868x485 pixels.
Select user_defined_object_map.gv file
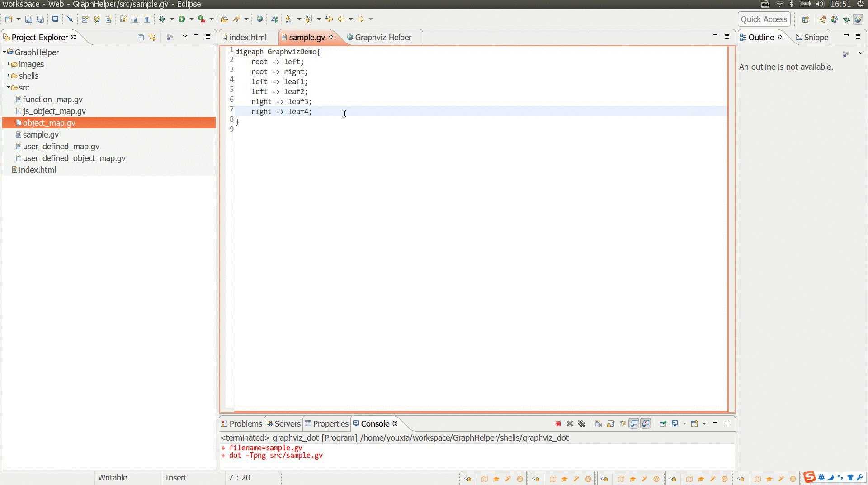pyautogui.click(x=74, y=158)
